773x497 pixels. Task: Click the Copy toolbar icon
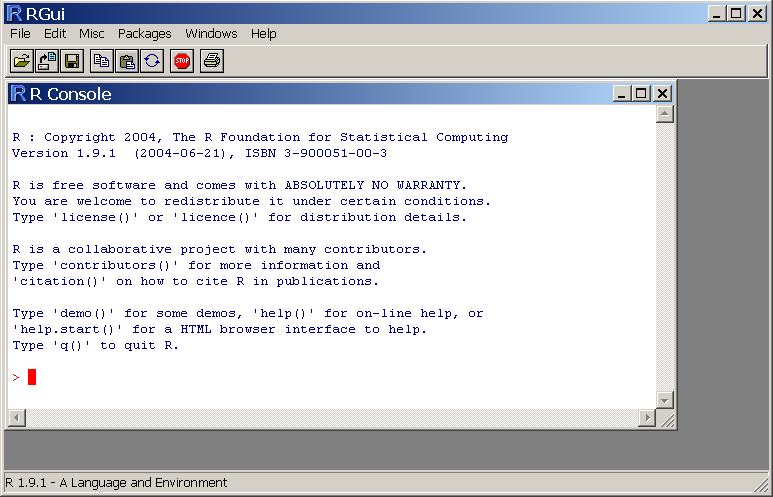[x=101, y=61]
